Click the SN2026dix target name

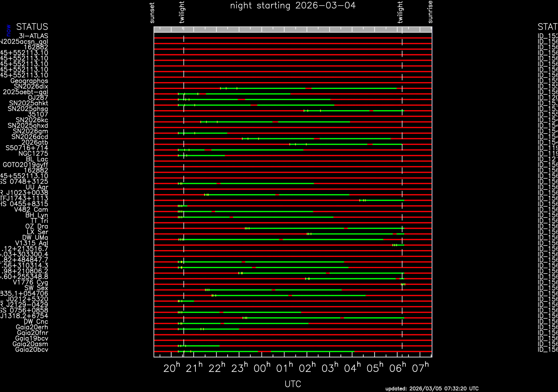pyautogui.click(x=31, y=86)
